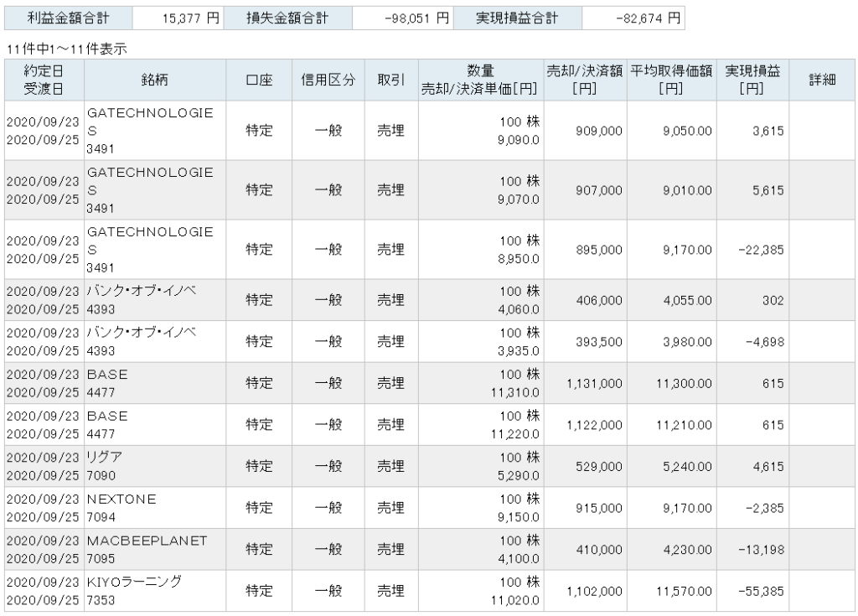858x616 pixels.
Task: Click the 口座 column header
Action: click(x=259, y=80)
